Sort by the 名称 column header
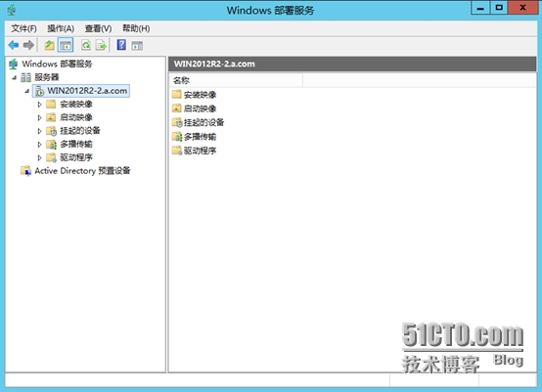The image size is (542, 392). (x=236, y=80)
